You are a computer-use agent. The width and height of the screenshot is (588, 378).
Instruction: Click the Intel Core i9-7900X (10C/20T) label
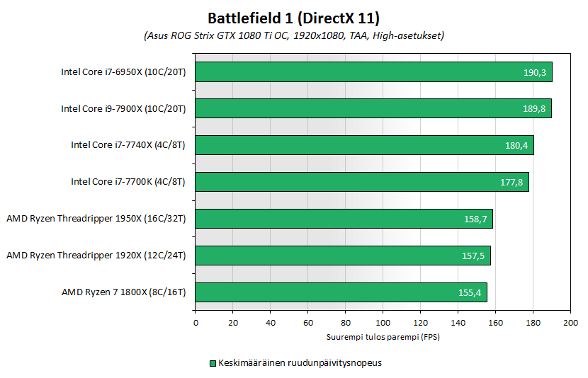pyautogui.click(x=123, y=108)
